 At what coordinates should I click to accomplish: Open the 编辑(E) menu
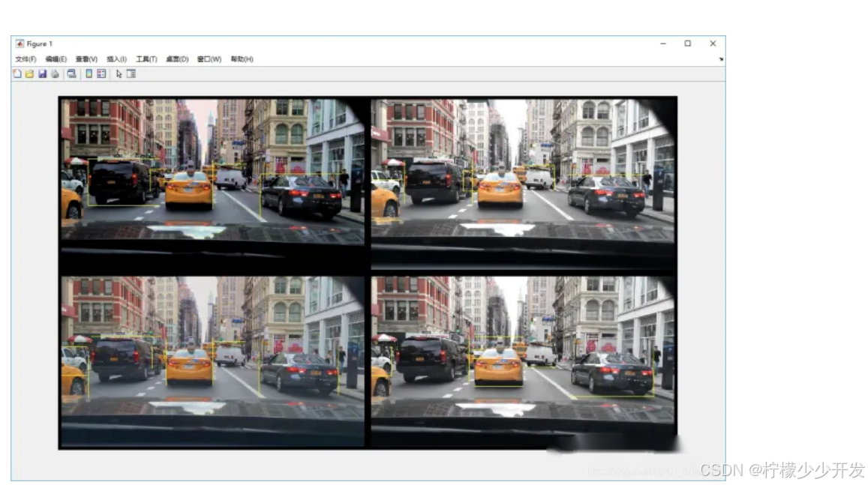[x=56, y=59]
